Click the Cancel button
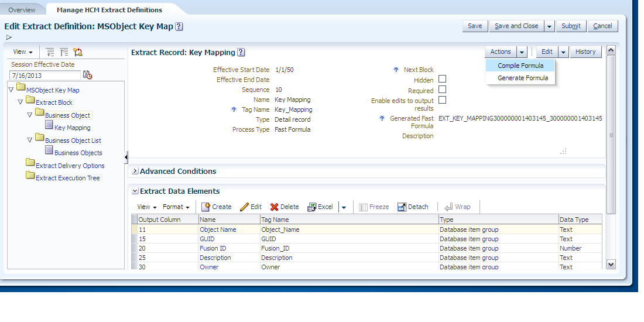The width and height of the screenshot is (644, 322). click(602, 26)
